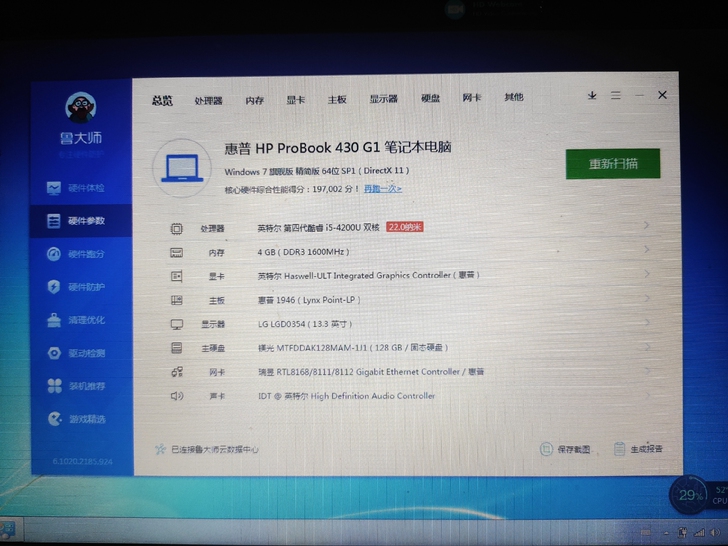Switch to the 其他 tab

click(514, 97)
